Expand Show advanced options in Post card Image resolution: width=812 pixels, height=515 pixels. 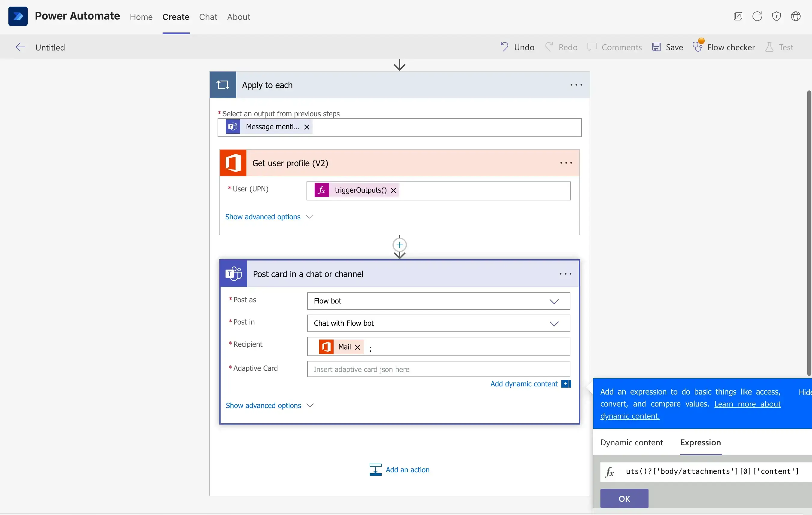tap(269, 405)
